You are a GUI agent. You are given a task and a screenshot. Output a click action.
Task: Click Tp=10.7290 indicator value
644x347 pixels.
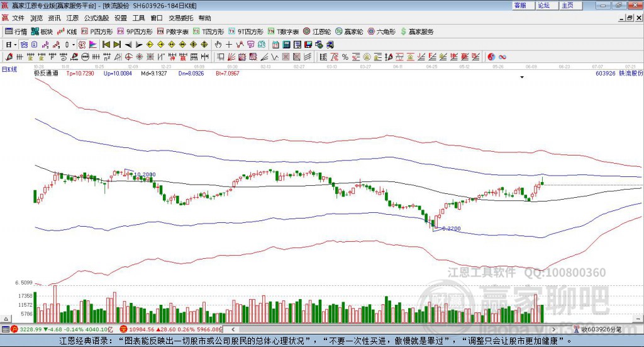(x=80, y=73)
